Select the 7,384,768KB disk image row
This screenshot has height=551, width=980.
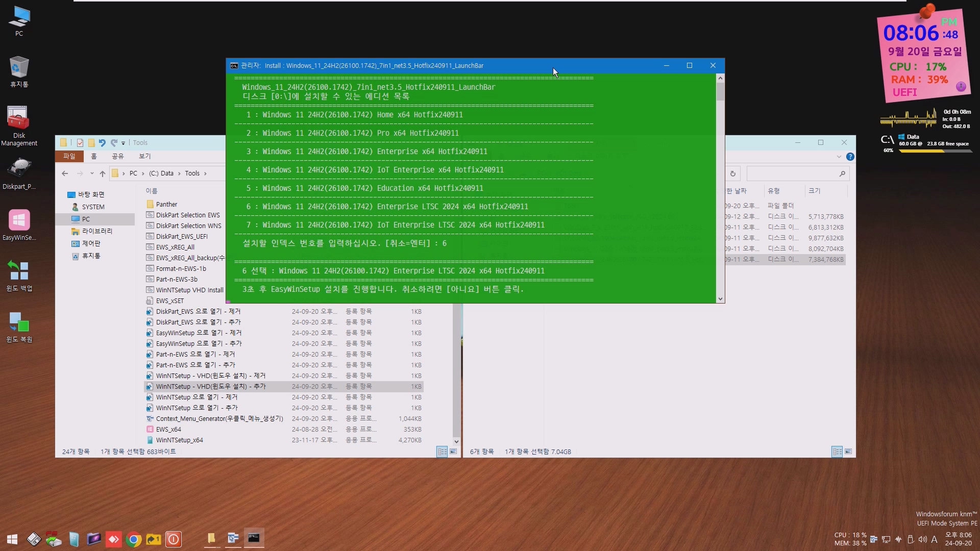coord(785,259)
